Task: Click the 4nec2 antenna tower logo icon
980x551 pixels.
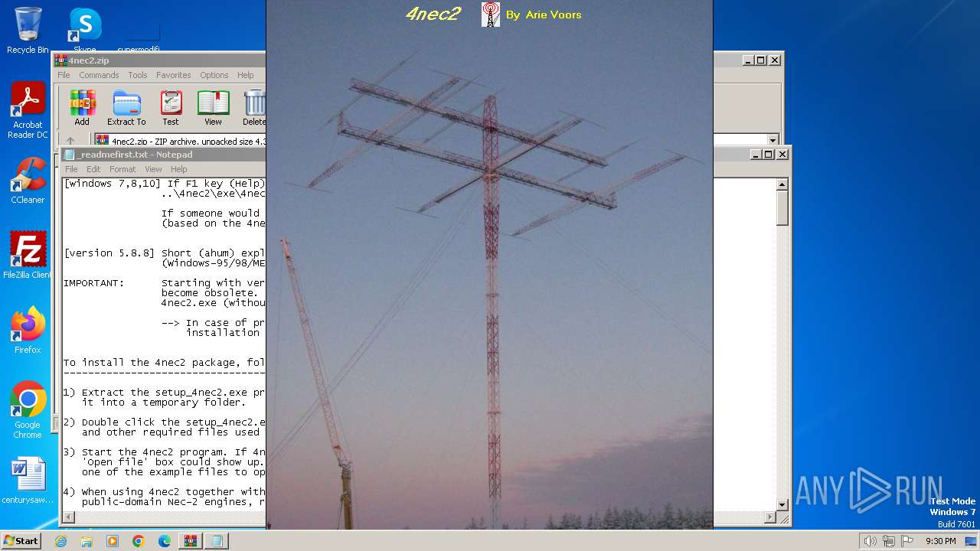Action: click(x=490, y=15)
